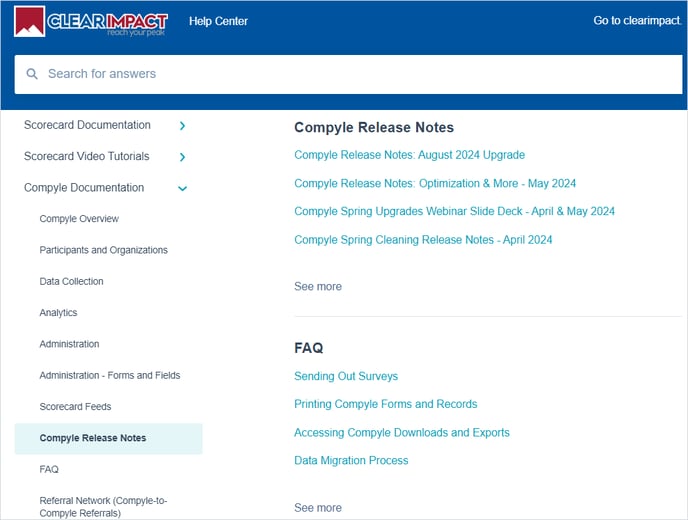Expand Scorecard Documentation chevron
688x520 pixels.
coord(183,126)
